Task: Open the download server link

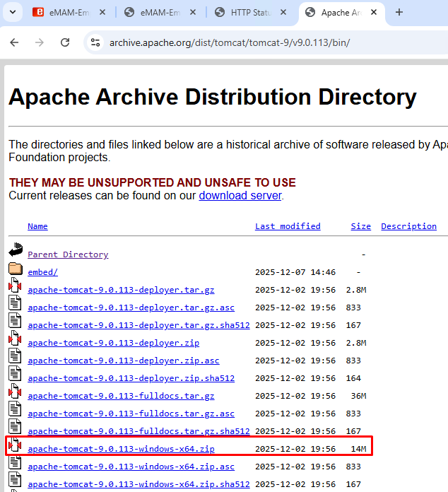Action: pyautogui.click(x=240, y=195)
